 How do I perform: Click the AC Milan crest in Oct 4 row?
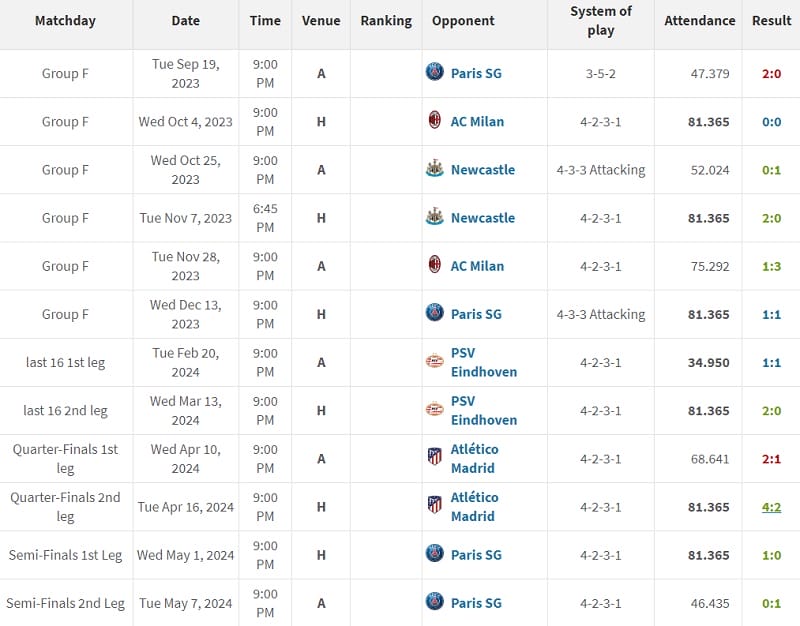tap(434, 121)
